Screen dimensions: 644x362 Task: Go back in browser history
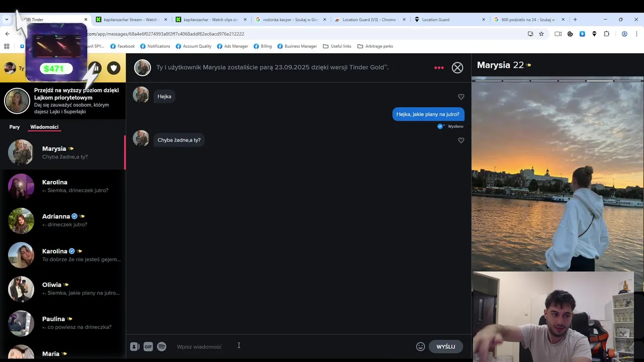click(7, 34)
